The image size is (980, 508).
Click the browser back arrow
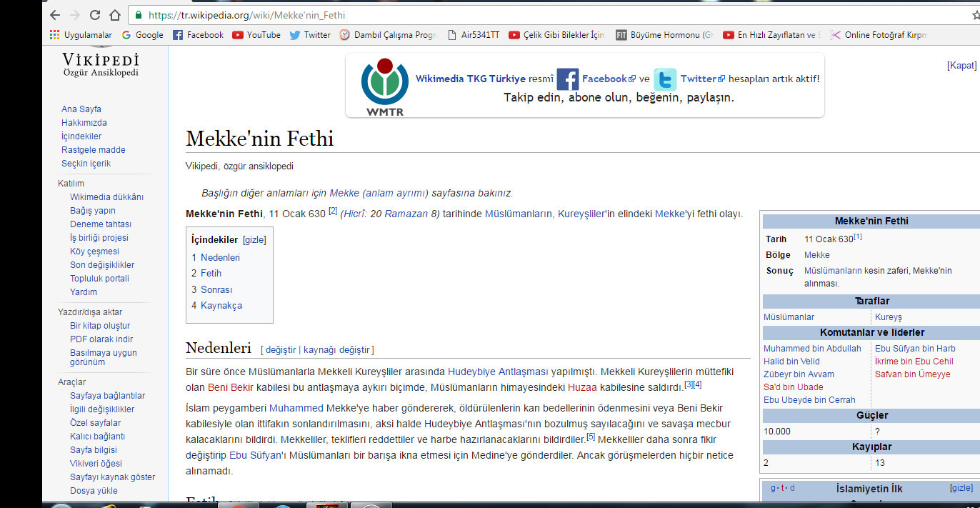click(56, 15)
